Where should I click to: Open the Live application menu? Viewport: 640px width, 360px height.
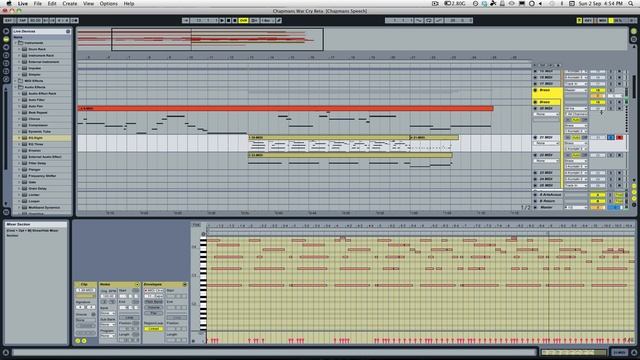23,3
